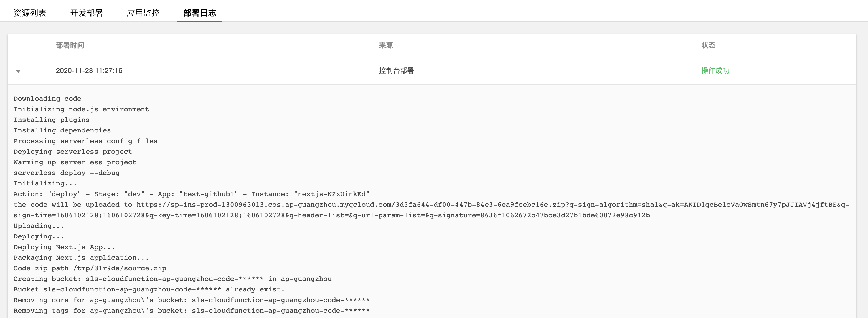This screenshot has height=318, width=868.
Task: Click the 'Code zip path' log line
Action: tap(90, 268)
